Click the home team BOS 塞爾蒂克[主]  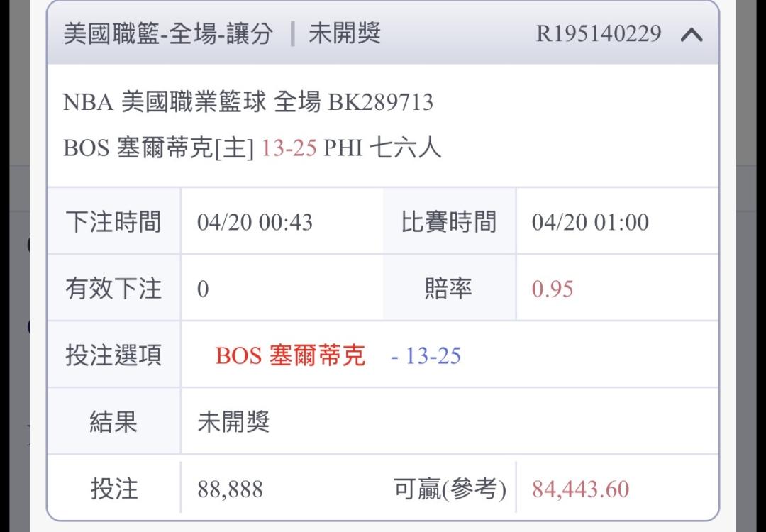click(x=158, y=148)
